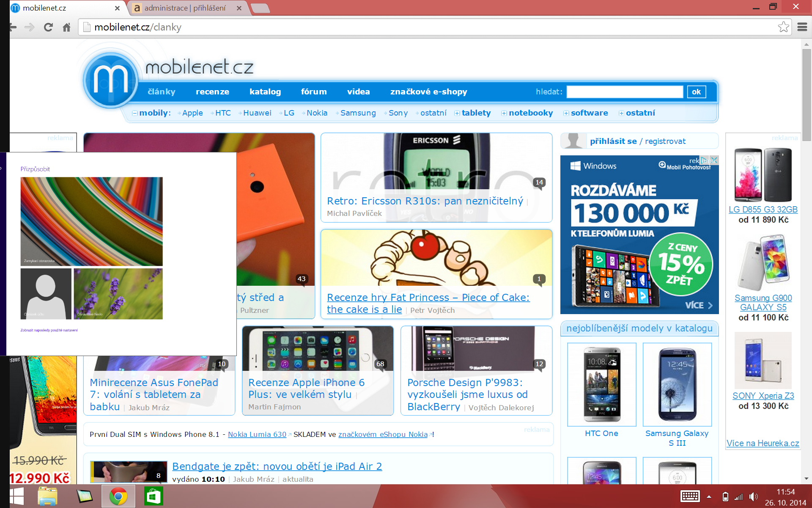Check battery status in the system tray
Screen dimensions: 812x508
(x=726, y=496)
